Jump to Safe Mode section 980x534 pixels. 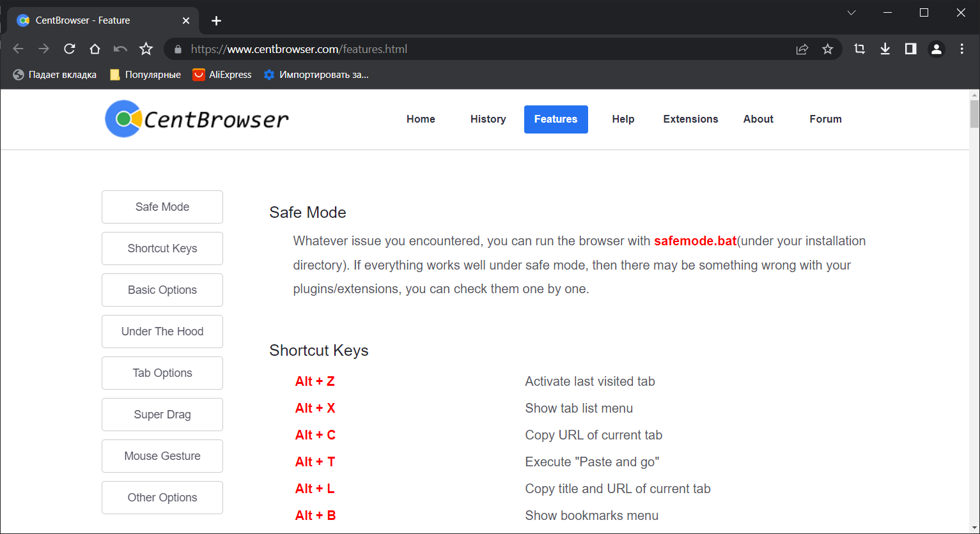tap(162, 207)
